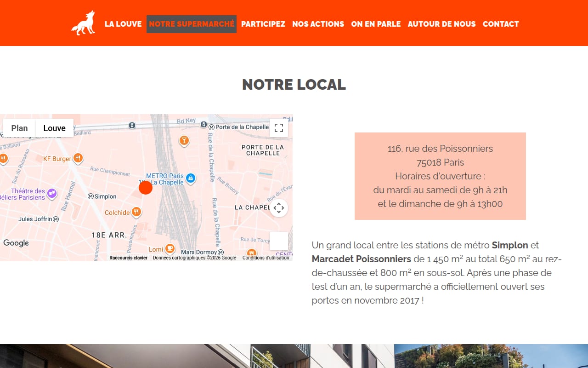Open Conditions d'utilisation link

(x=266, y=258)
